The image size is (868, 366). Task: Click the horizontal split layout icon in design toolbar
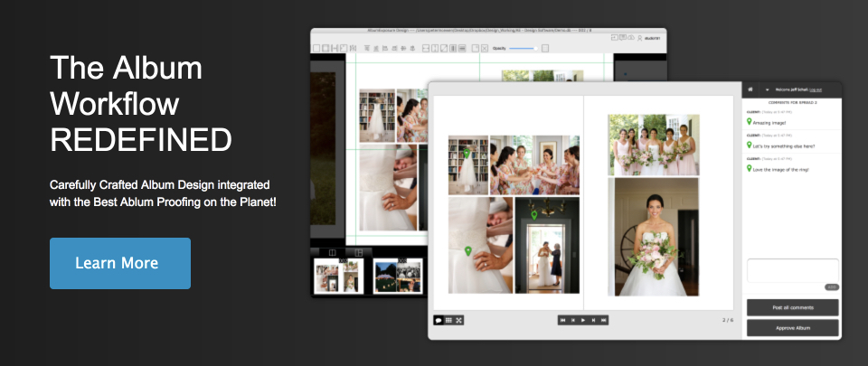tap(426, 48)
